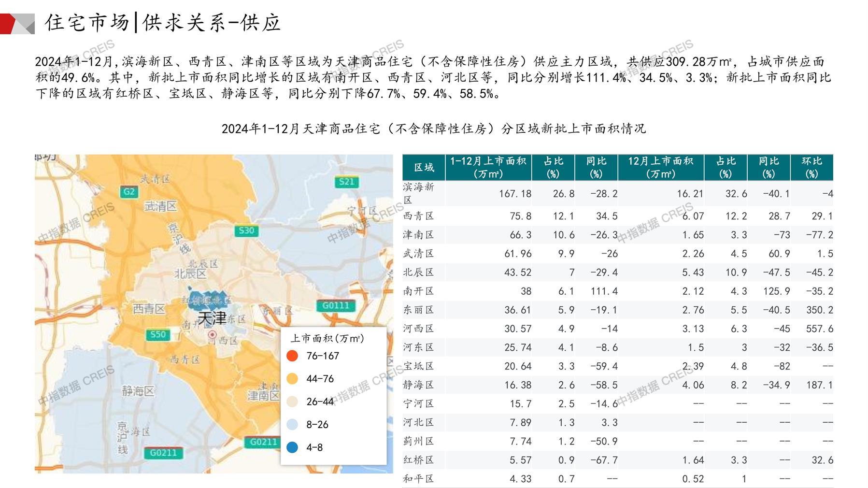Click the 环比 column header in the table
The image size is (868, 488).
[x=811, y=168]
